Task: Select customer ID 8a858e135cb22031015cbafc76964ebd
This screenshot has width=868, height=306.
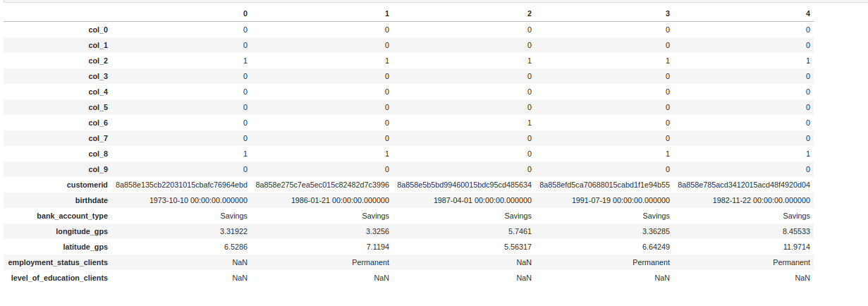Action: (x=181, y=185)
